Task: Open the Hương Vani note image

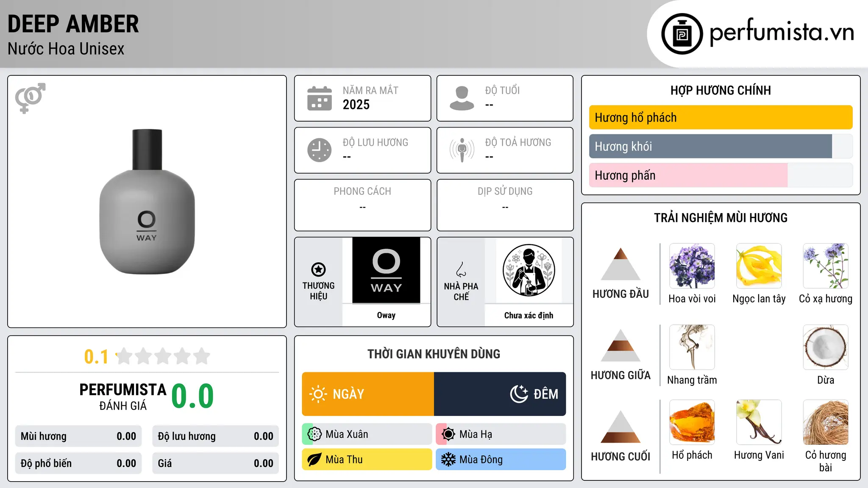Action: pos(759,422)
